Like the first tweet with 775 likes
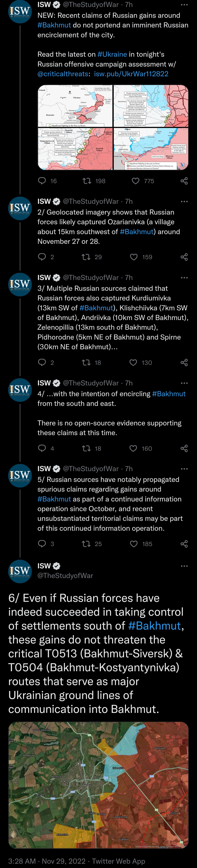 [x=136, y=181]
